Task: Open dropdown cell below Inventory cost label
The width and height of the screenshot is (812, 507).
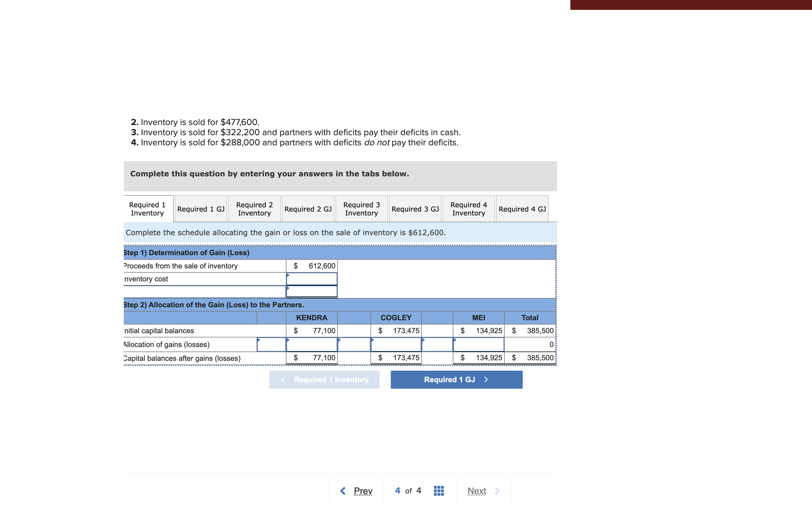Action: [205, 292]
